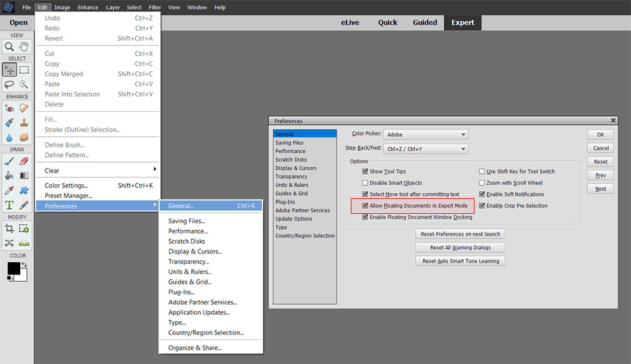Select the Lasso tool

(x=9, y=84)
